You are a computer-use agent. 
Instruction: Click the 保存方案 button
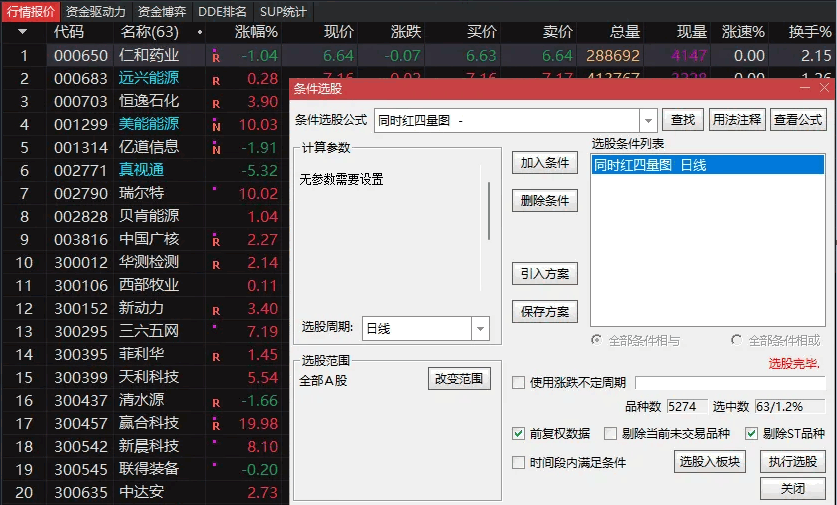click(x=545, y=312)
